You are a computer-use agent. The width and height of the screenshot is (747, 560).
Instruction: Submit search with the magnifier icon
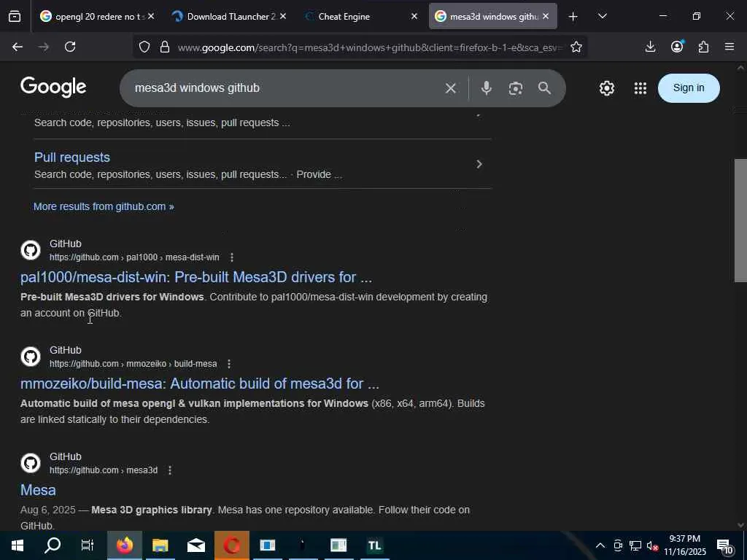pos(544,88)
